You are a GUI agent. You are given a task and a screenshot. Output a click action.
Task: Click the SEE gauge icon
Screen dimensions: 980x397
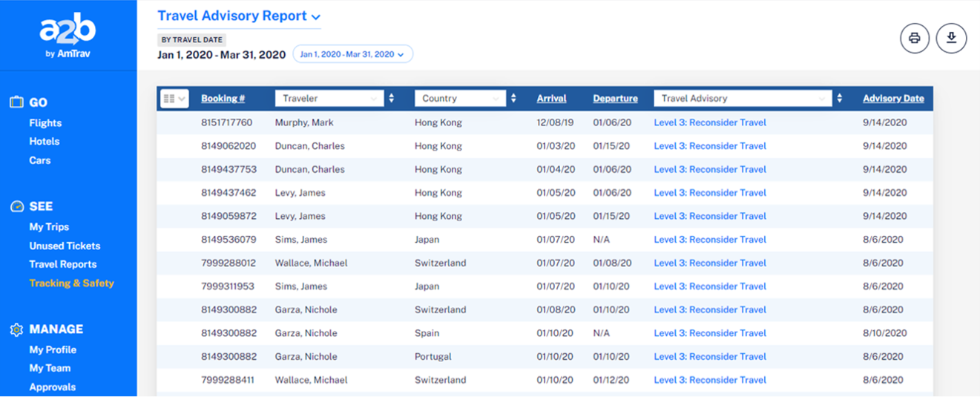point(16,206)
